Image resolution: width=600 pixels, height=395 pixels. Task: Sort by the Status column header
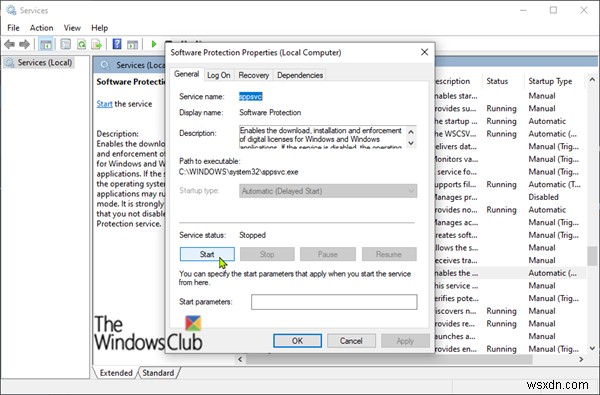(x=502, y=81)
